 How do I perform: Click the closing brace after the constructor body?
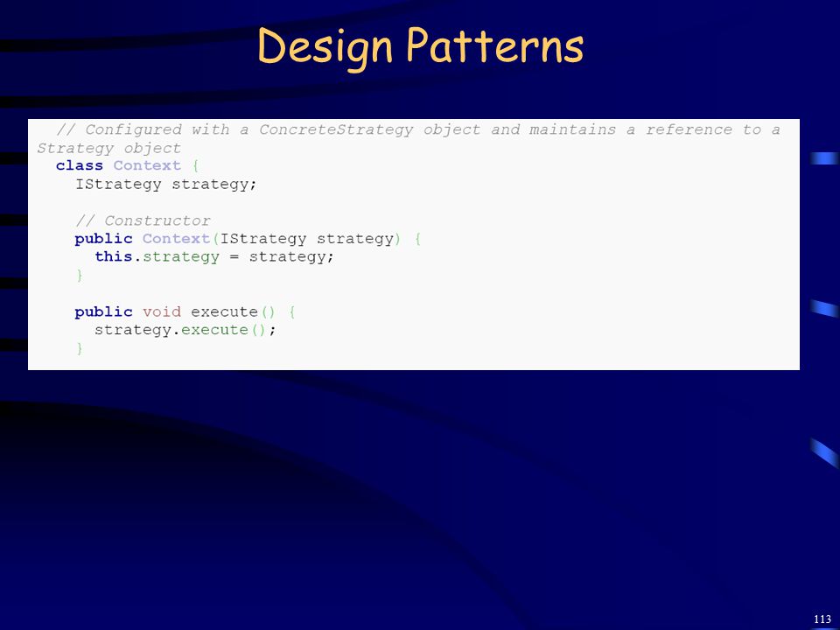tap(80, 276)
